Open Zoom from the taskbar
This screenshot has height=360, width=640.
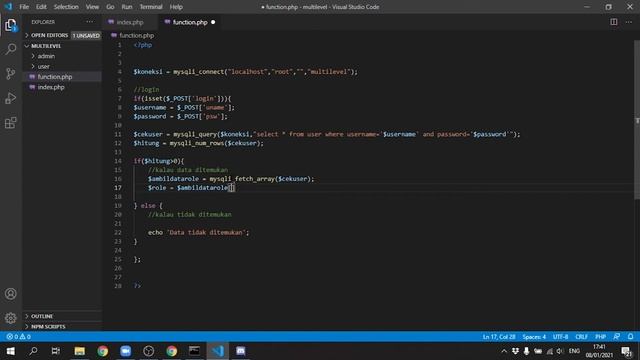[x=125, y=351]
